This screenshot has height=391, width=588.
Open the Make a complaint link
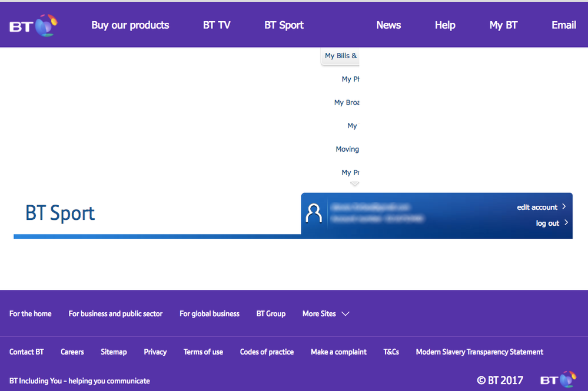click(x=338, y=352)
